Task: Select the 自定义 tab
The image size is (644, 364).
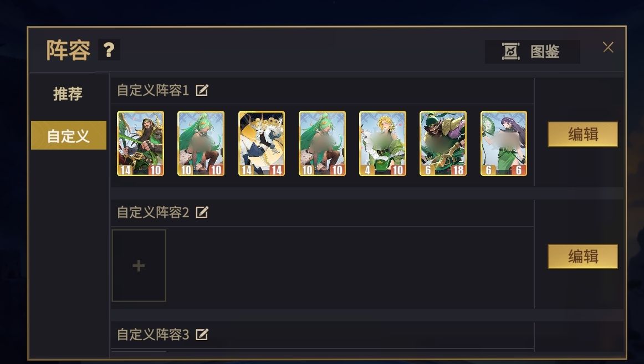Action: [69, 135]
